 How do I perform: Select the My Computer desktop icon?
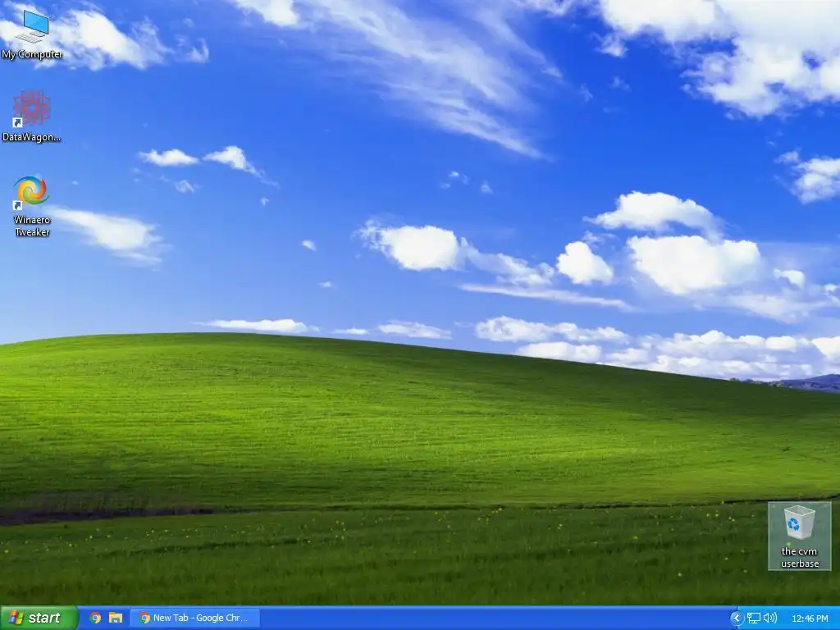point(32,34)
